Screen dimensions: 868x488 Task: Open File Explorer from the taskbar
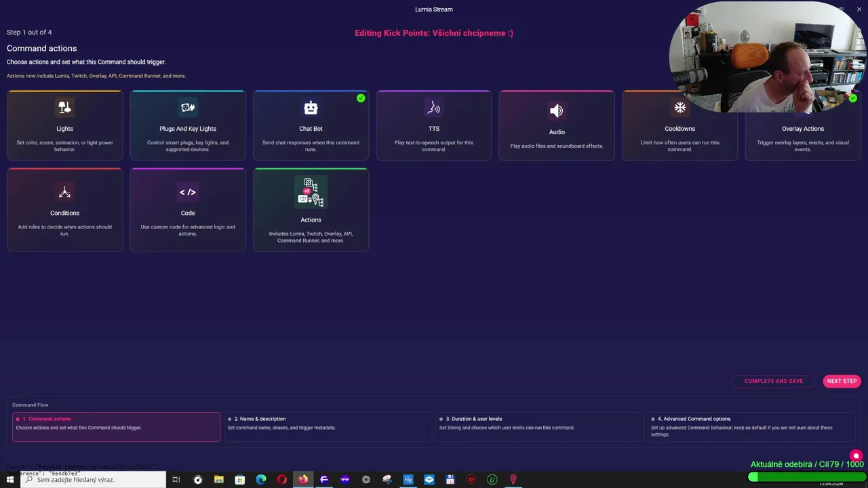point(218,479)
